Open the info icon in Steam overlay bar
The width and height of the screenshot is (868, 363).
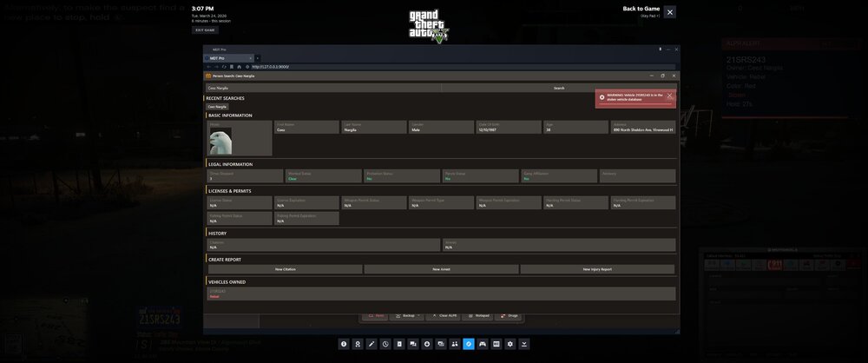344,344
